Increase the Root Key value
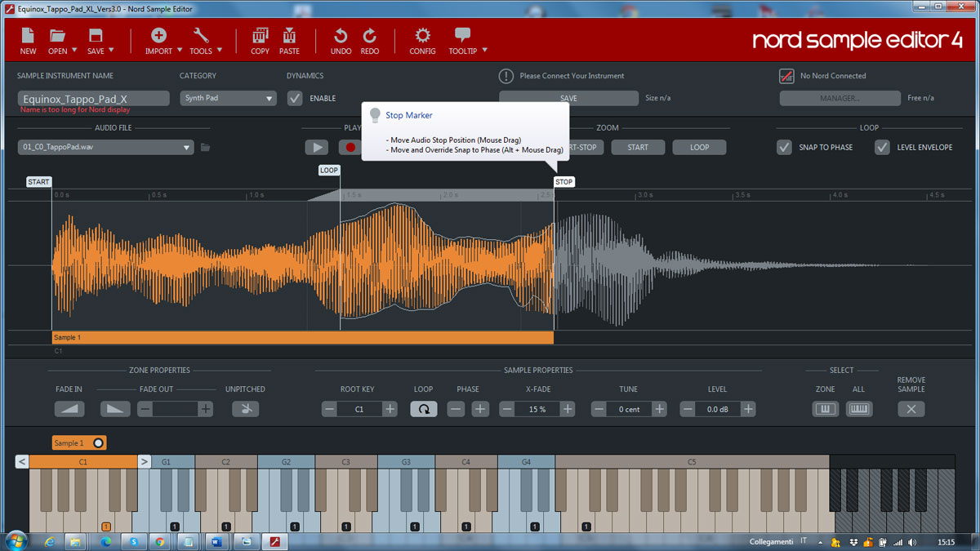980x551 pixels. tap(390, 409)
